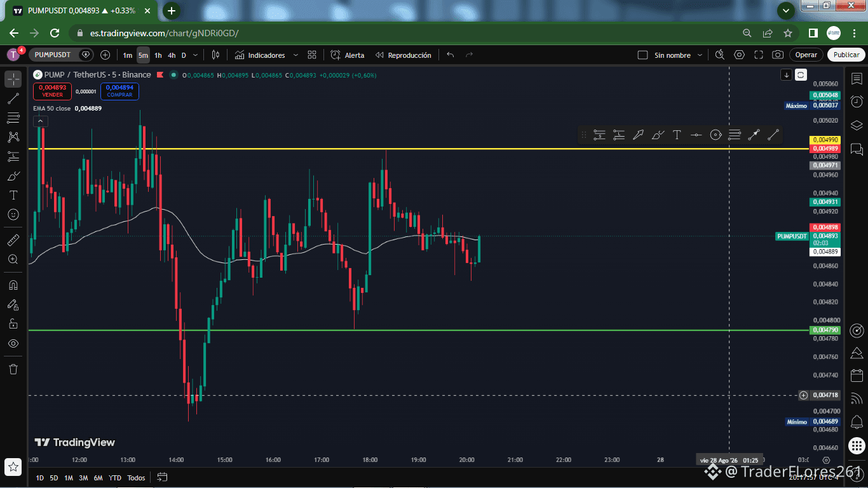Click the add symbol compare plus icon
868x488 pixels.
105,55
